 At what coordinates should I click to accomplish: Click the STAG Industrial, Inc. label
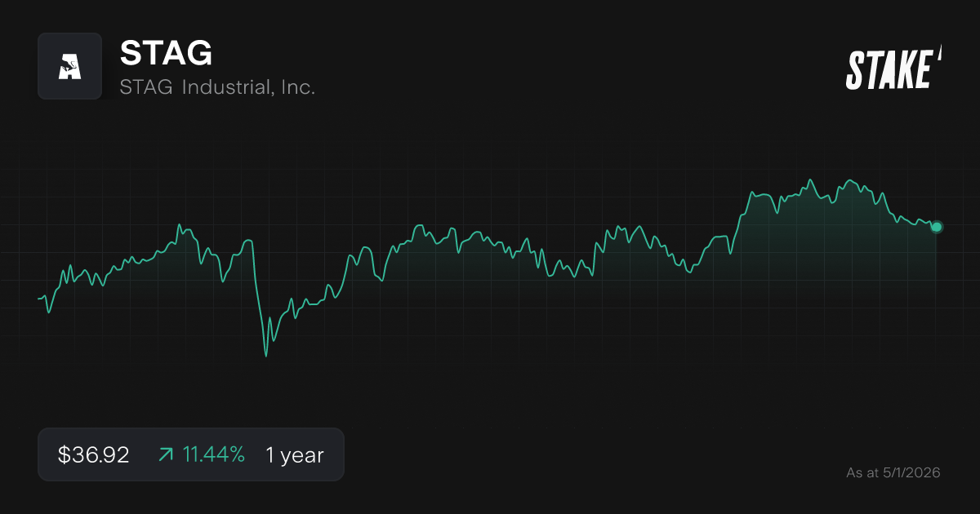click(218, 86)
